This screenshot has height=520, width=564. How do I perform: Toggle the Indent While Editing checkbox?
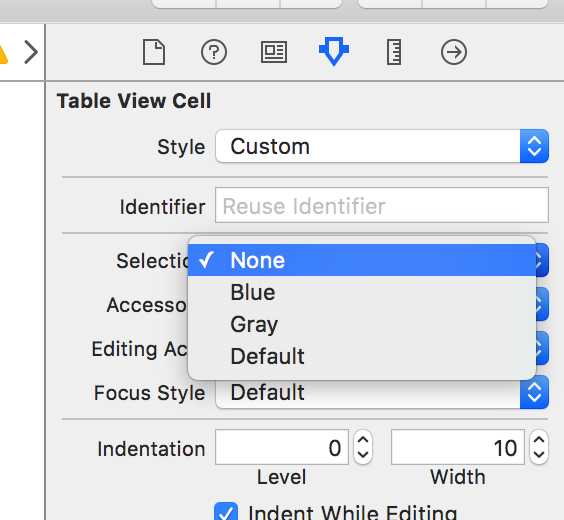tap(226, 511)
